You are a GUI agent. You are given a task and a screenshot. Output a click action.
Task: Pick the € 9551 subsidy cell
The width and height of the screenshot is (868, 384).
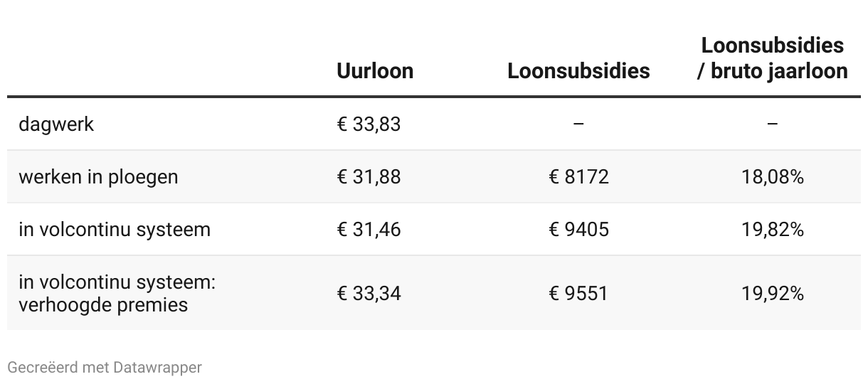pos(578,293)
